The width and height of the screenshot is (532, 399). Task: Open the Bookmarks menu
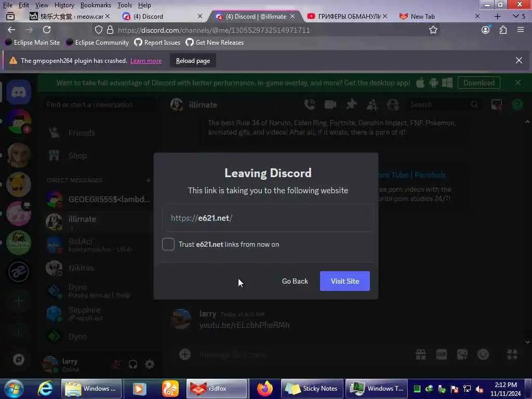pyautogui.click(x=96, y=5)
